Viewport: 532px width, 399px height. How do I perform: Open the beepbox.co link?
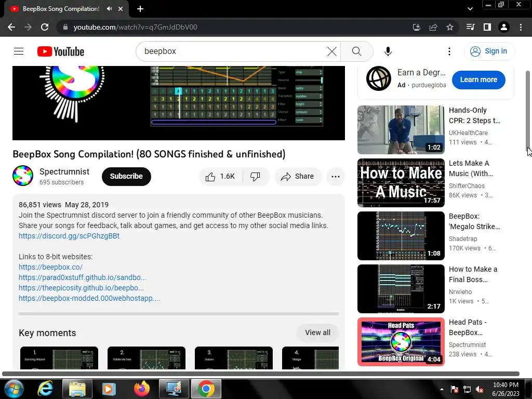50,267
